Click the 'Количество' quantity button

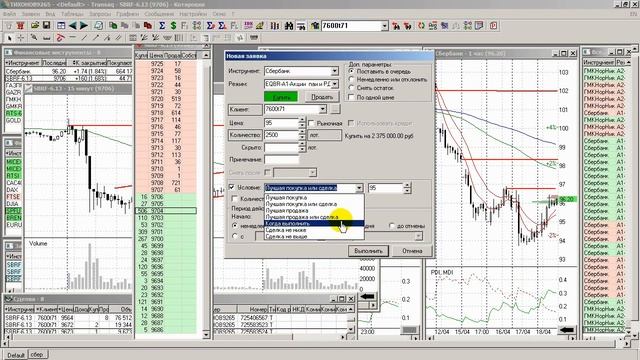pyautogui.click(x=244, y=135)
